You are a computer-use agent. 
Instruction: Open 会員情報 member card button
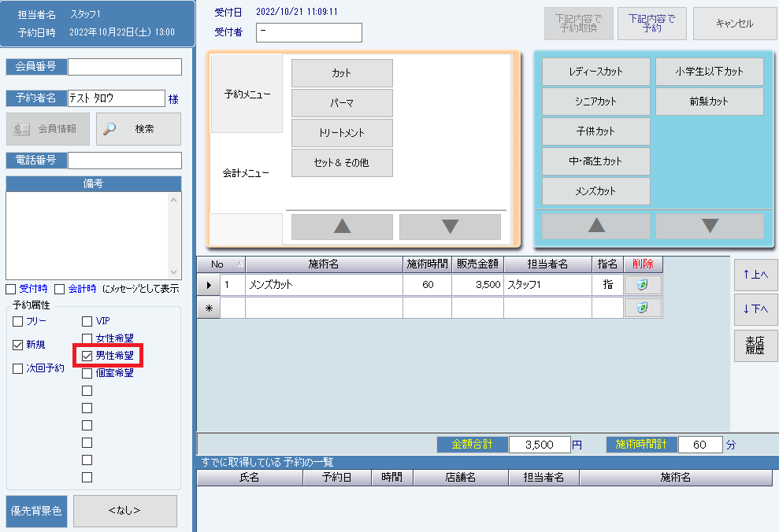[48, 129]
